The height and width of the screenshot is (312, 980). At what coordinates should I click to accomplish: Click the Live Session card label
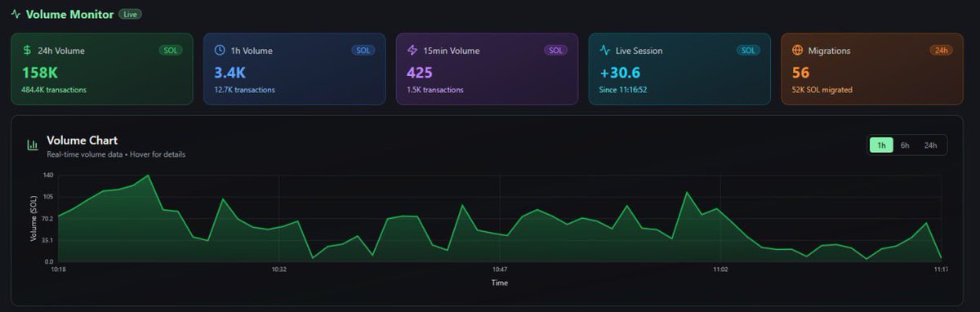tap(639, 51)
